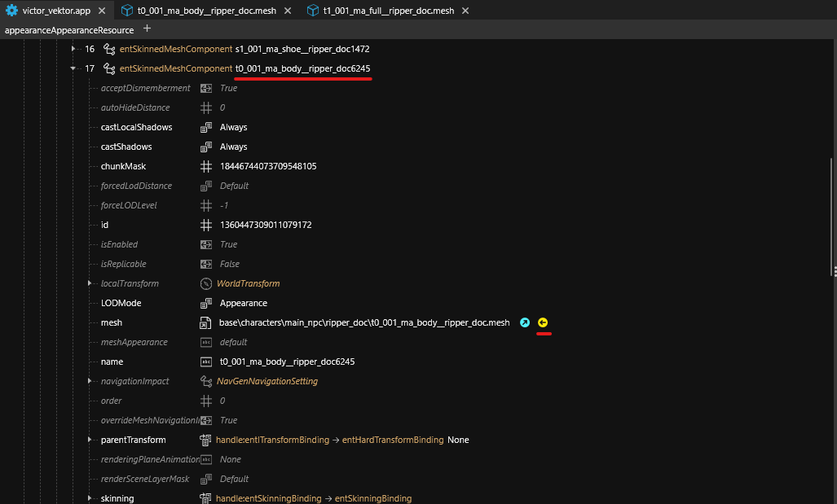Toggle the isEnabled True value
This screenshot has width=837, height=504.
click(x=228, y=244)
